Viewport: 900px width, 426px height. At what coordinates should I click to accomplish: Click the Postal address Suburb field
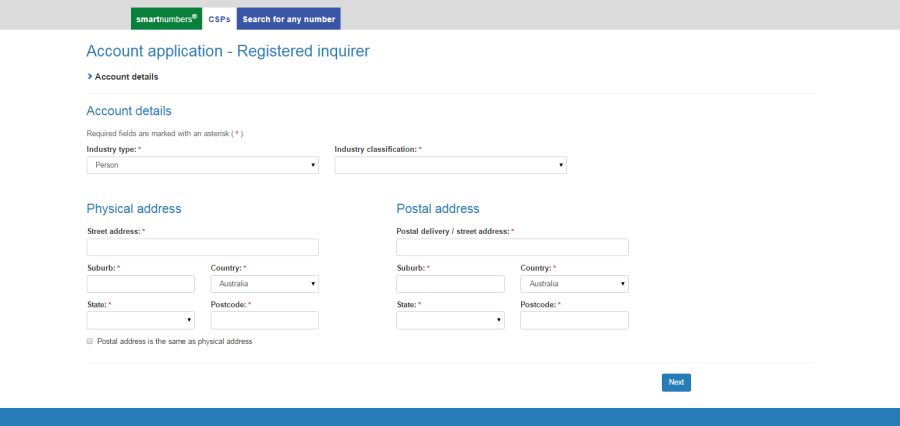point(451,284)
